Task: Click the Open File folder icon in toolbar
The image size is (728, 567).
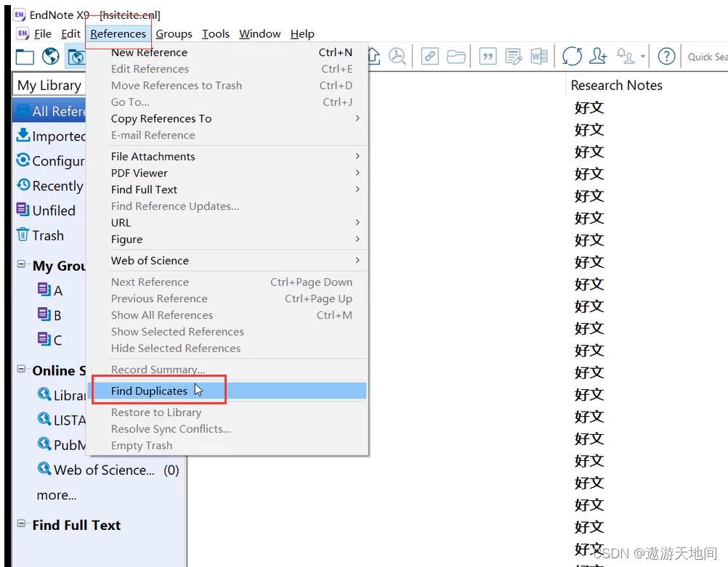Action: [x=456, y=57]
